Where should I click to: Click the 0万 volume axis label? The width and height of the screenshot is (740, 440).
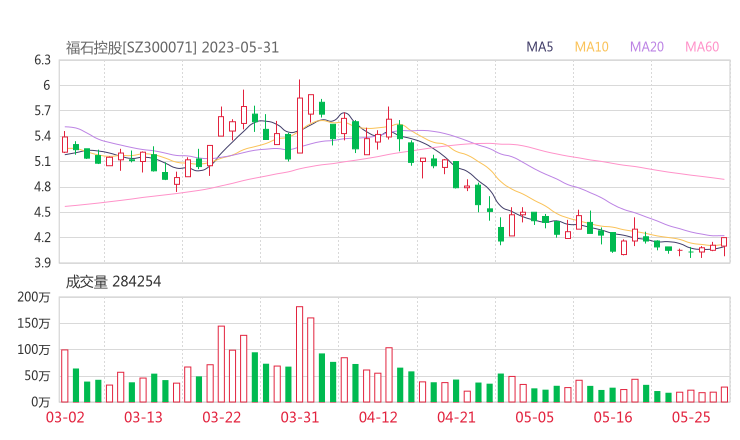pos(41,402)
